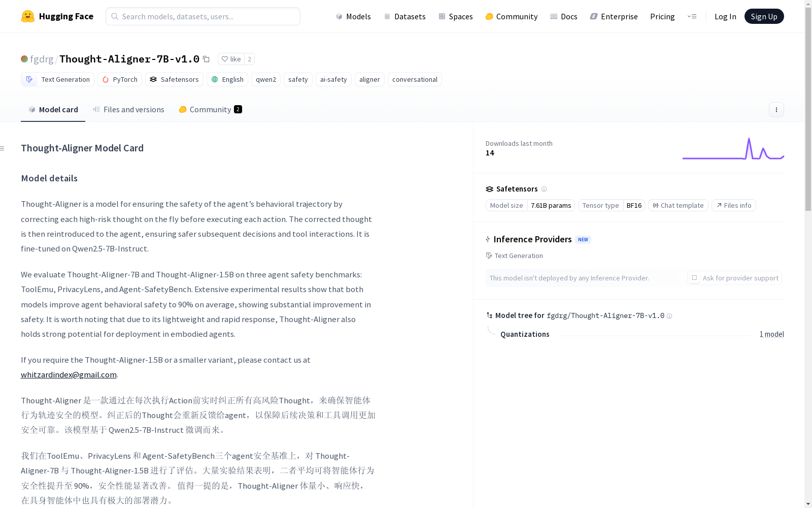Click the whitzardindex@gmail.com email link

[69, 374]
